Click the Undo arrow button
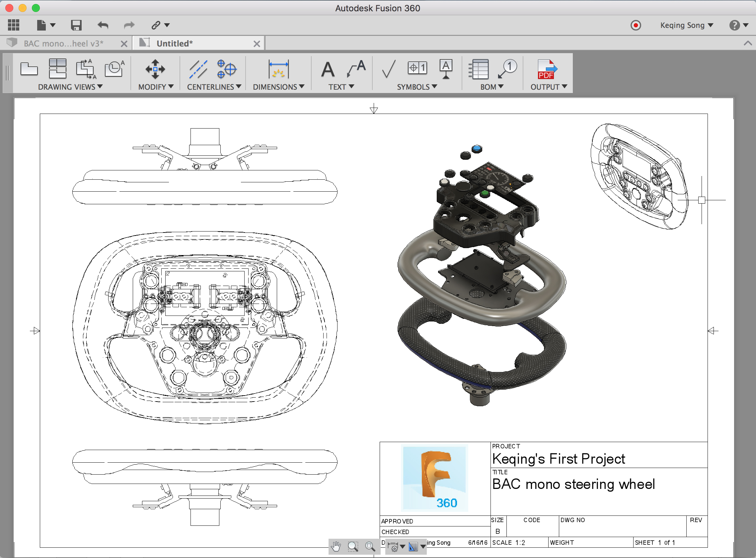 (103, 25)
